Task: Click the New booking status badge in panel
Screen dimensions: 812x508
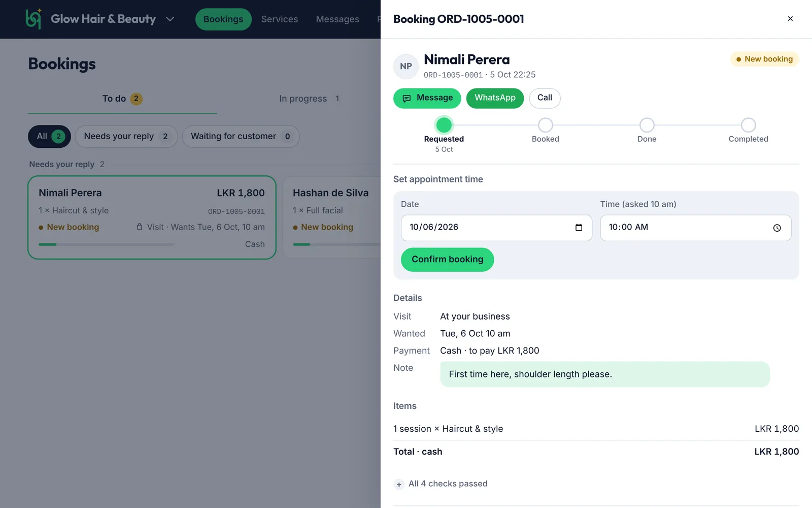Action: click(x=765, y=59)
